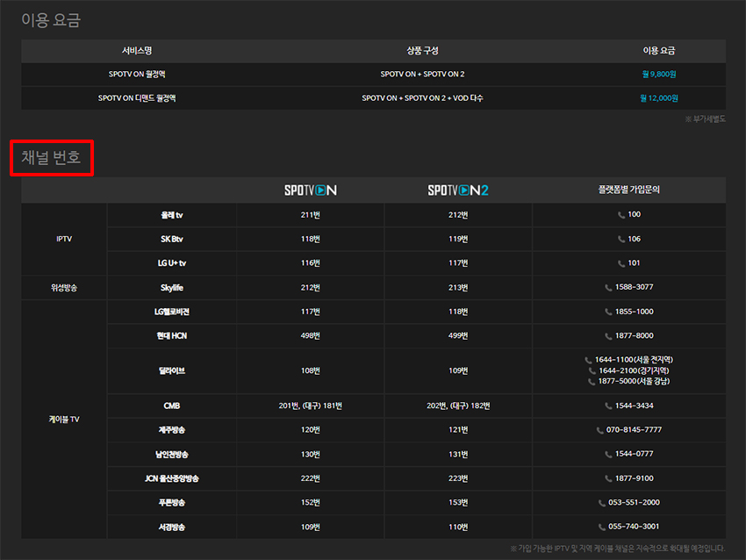746x560 pixels.
Task: Select channel 131번 for 남인천방송
Action: click(458, 455)
